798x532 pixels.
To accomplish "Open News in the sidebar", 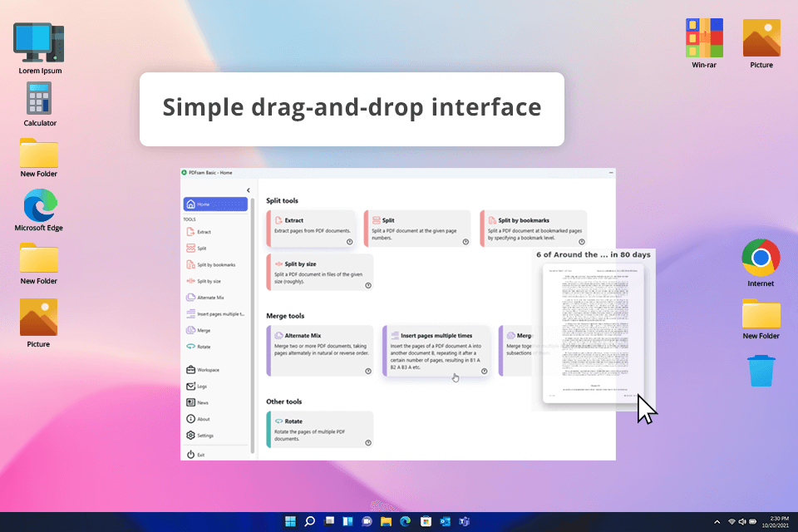I will pyautogui.click(x=215, y=402).
